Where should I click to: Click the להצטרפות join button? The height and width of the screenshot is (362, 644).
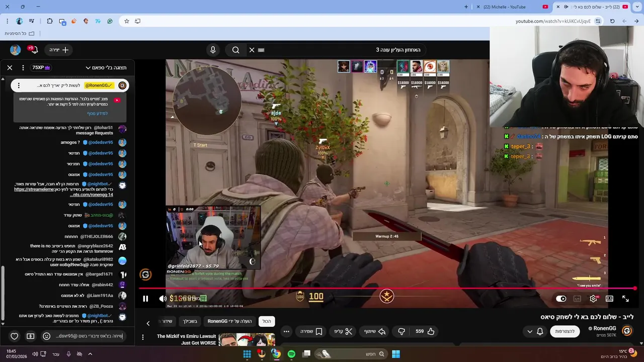[x=565, y=331]
